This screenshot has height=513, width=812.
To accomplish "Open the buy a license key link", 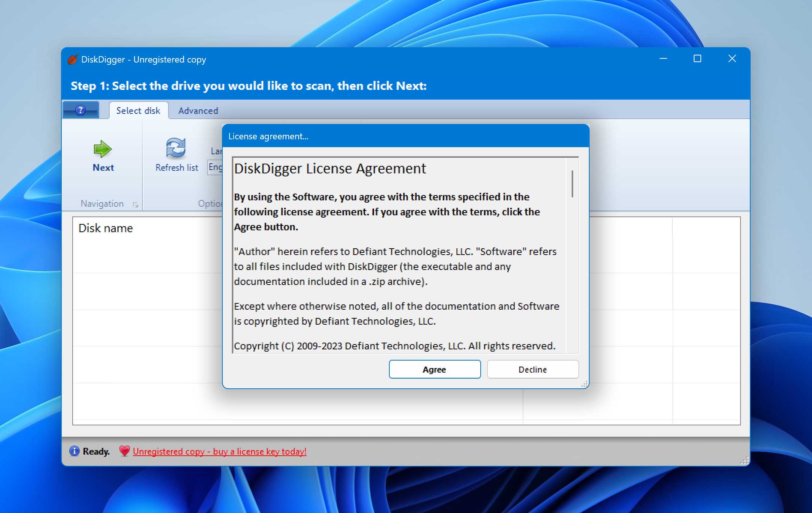I will pos(219,452).
